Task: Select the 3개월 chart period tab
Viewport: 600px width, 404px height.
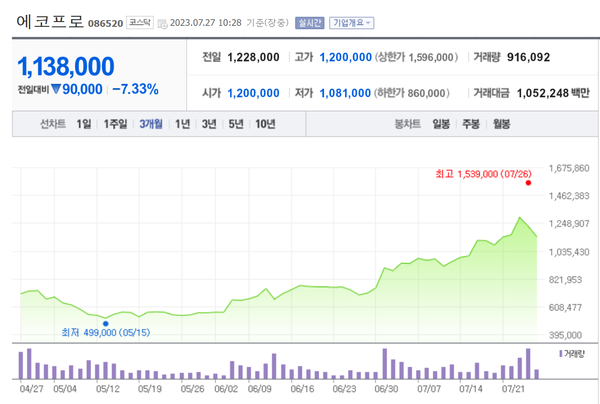Action: [152, 125]
